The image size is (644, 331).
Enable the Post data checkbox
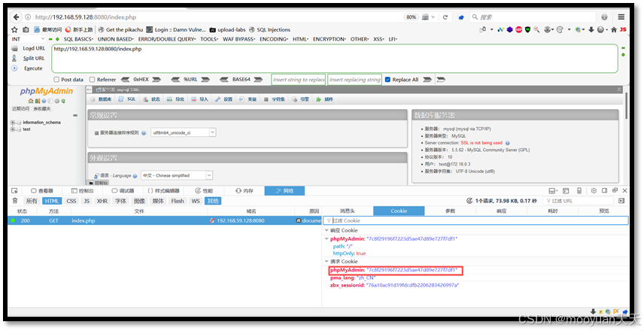[56, 80]
